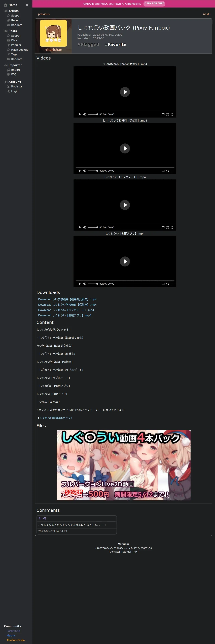Screen dimensions: 215x644
Task: Adjust volume slider on 催眠アプリ video
Action: [x=93, y=284]
